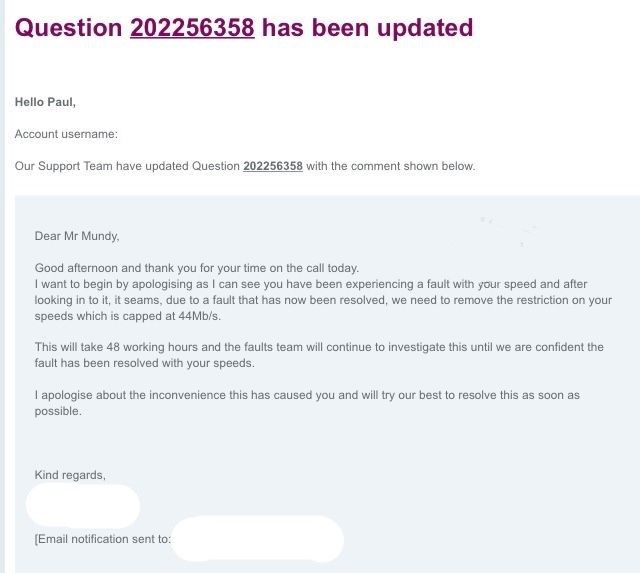Click the word "Question" in the heading

(x=68, y=27)
